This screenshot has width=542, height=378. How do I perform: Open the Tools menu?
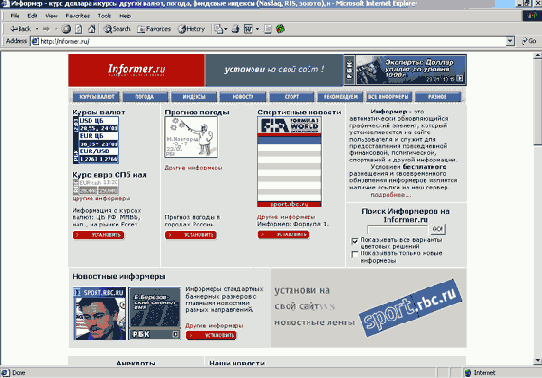[x=104, y=16]
